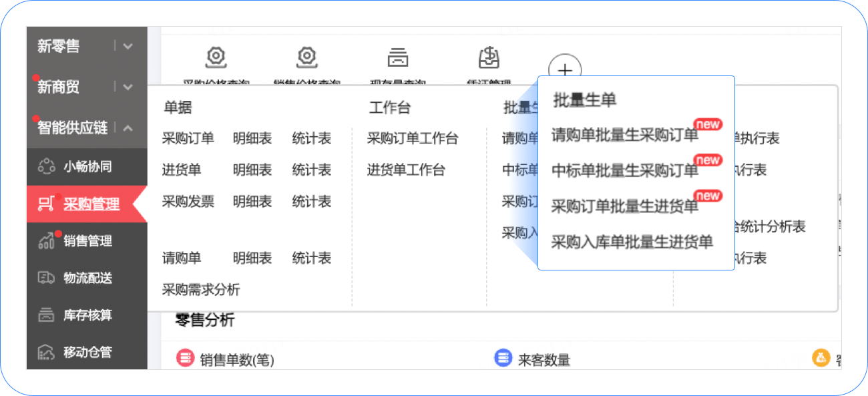
Task: Open 进货单 under 单据
Action: pyautogui.click(x=182, y=170)
